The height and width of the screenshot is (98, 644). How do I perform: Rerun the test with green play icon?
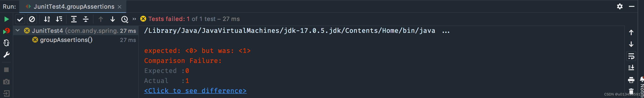point(7,19)
